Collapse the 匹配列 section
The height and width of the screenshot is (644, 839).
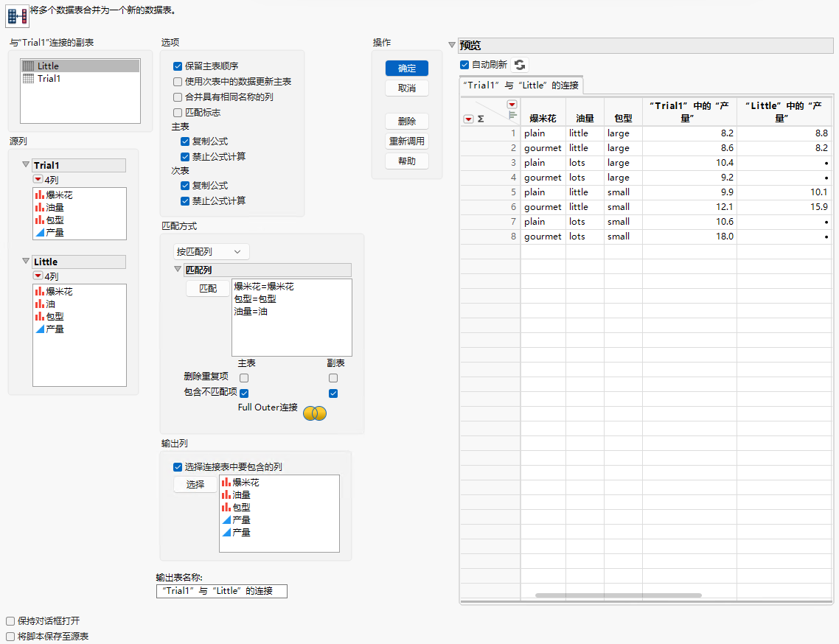pos(178,270)
